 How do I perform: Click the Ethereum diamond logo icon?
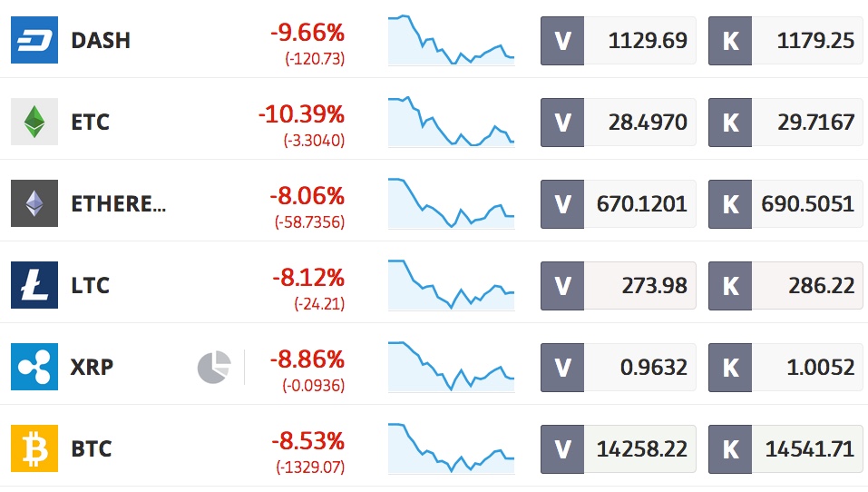(x=34, y=203)
